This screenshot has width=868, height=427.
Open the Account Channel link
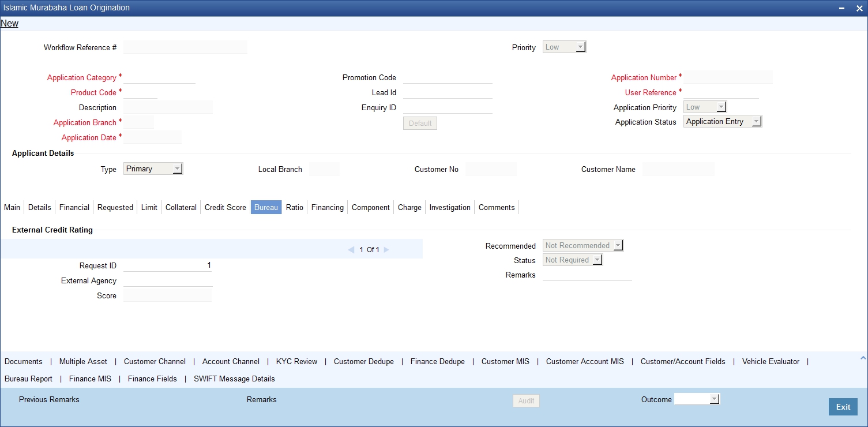pyautogui.click(x=231, y=361)
